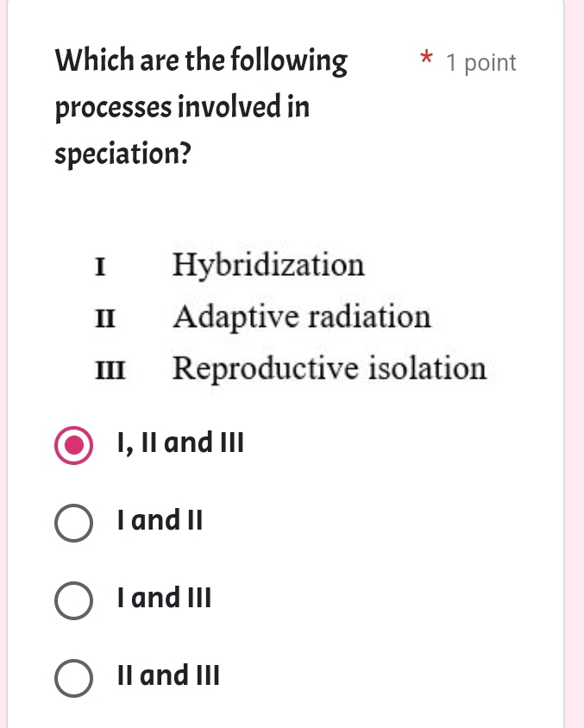Click the empty circle beside "II and III"
This screenshot has height=728, width=584.
[73, 676]
